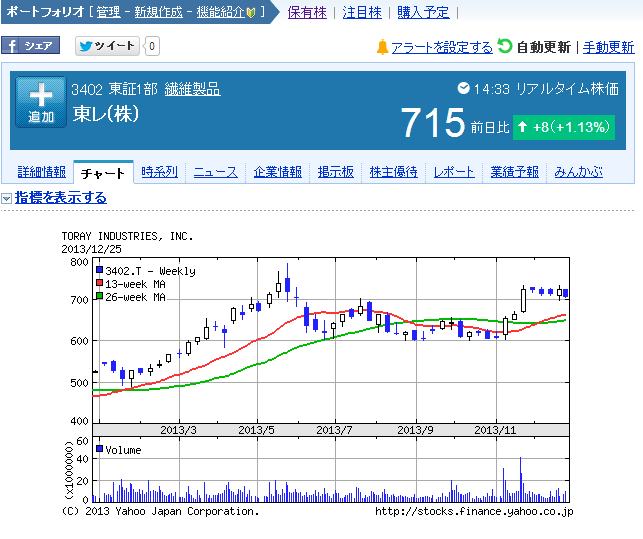The image size is (643, 539).
Task: Click the Facebook シェア share button
Action: 30,46
